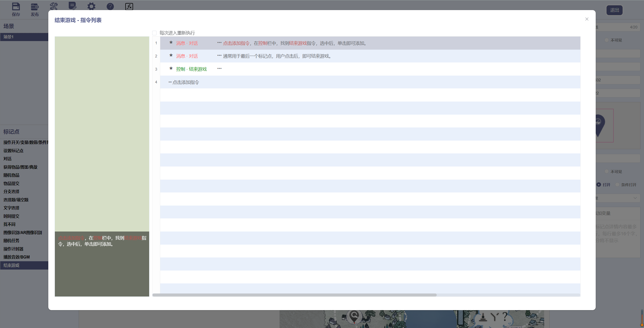Click the 退出 exit button

point(614,10)
